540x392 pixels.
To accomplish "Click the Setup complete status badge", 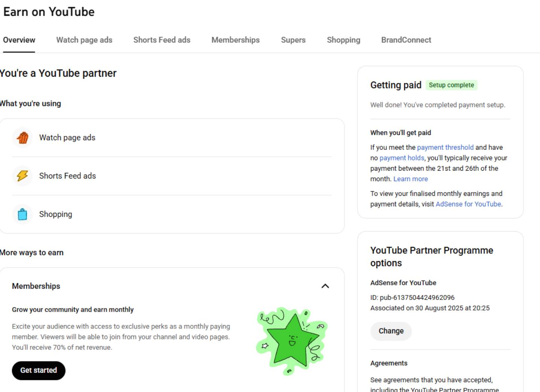I will [451, 85].
